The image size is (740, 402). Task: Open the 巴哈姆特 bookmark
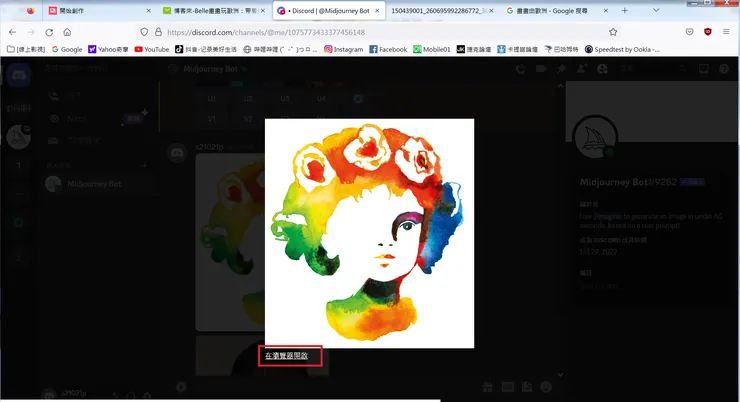561,49
